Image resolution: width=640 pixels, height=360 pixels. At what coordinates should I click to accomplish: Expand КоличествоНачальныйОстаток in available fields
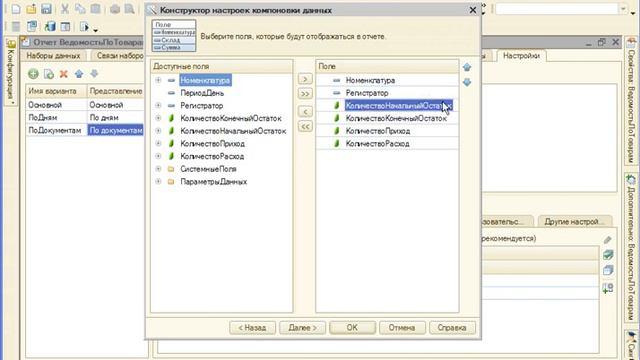click(158, 131)
